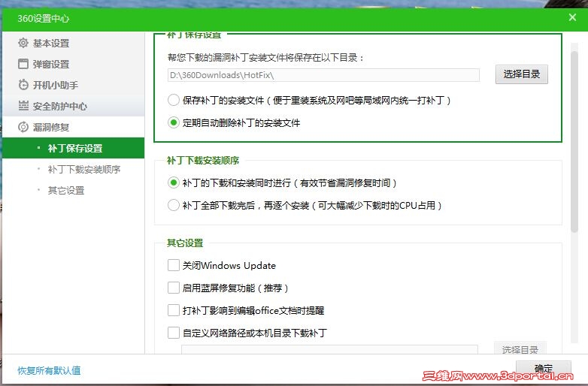Check 打补丁影响到编辑office文档时提醒
Screen dimensions: 588x386
[x=173, y=310]
